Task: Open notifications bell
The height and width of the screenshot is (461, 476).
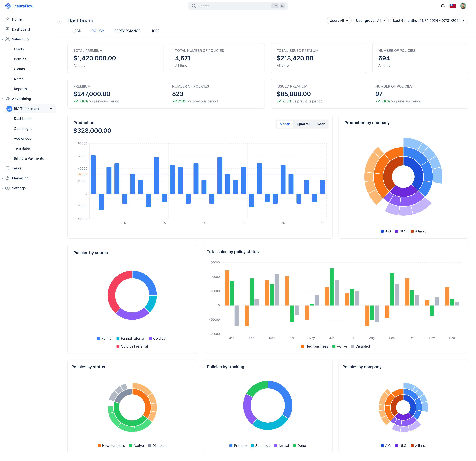Action: tap(443, 6)
